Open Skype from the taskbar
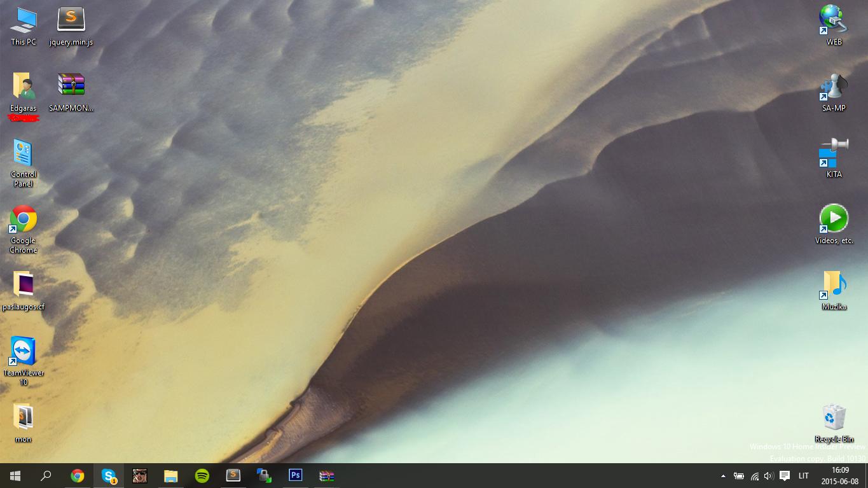Viewport: 868px width, 488px height. pos(109,476)
